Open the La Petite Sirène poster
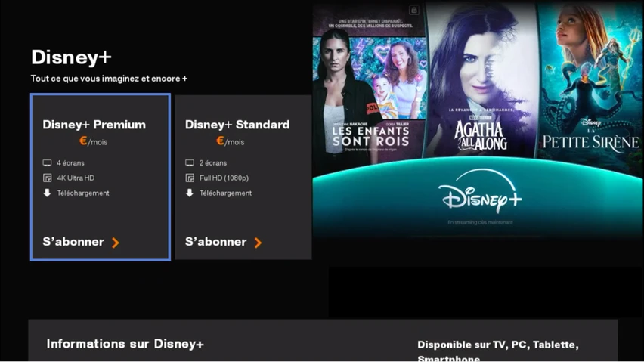 point(590,83)
